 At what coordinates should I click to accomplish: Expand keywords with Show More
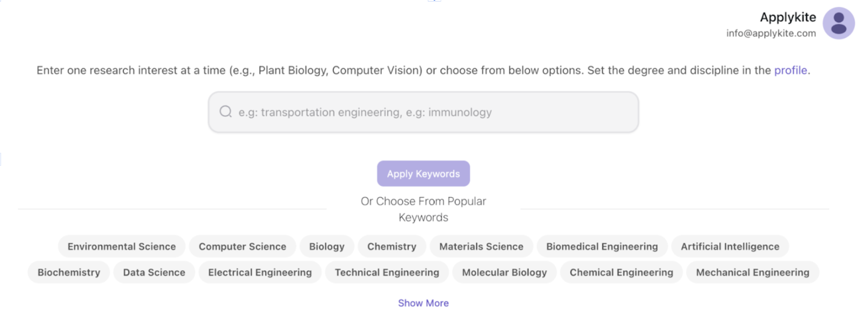[423, 303]
